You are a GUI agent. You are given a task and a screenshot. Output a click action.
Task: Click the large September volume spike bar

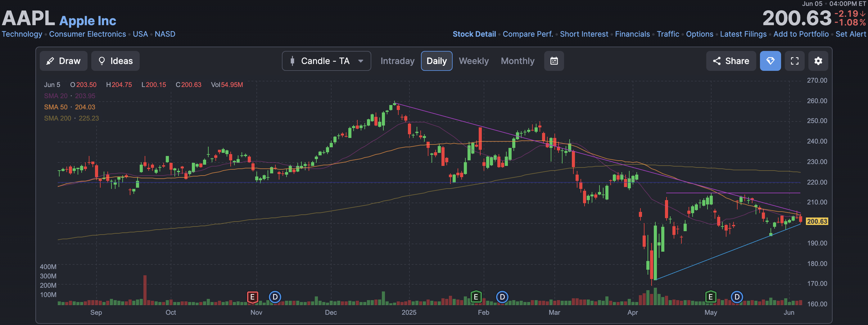[x=145, y=290]
